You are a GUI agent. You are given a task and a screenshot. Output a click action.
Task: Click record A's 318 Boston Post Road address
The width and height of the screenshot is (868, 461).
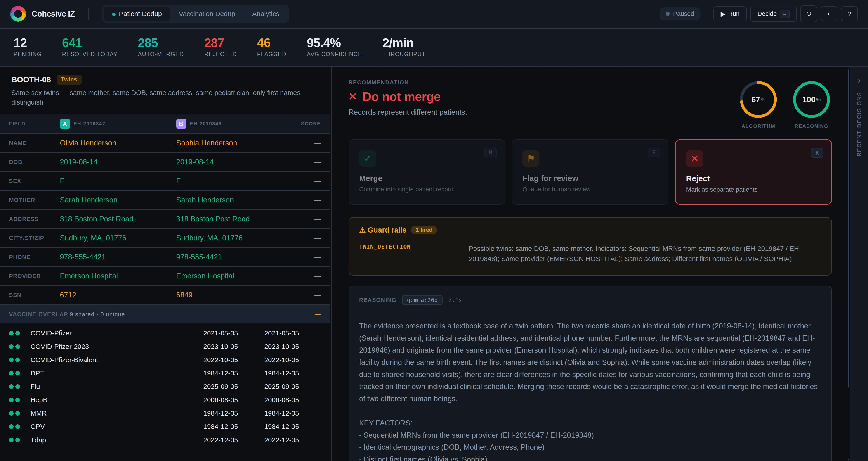coord(97,219)
